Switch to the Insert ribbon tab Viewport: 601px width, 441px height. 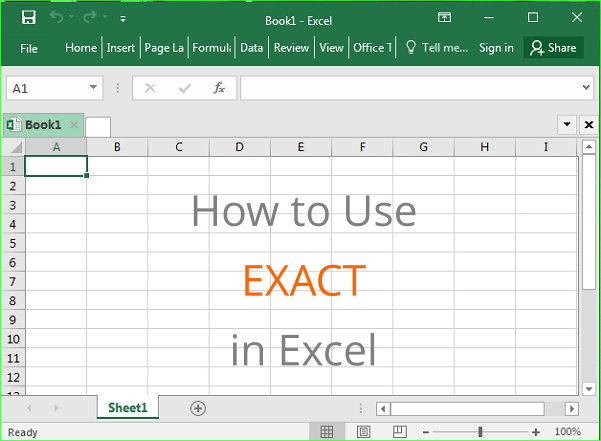[x=121, y=48]
